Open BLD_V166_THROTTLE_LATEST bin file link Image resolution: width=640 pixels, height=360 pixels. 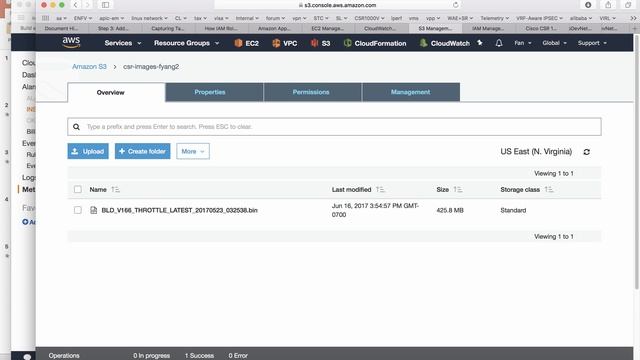(x=180, y=210)
